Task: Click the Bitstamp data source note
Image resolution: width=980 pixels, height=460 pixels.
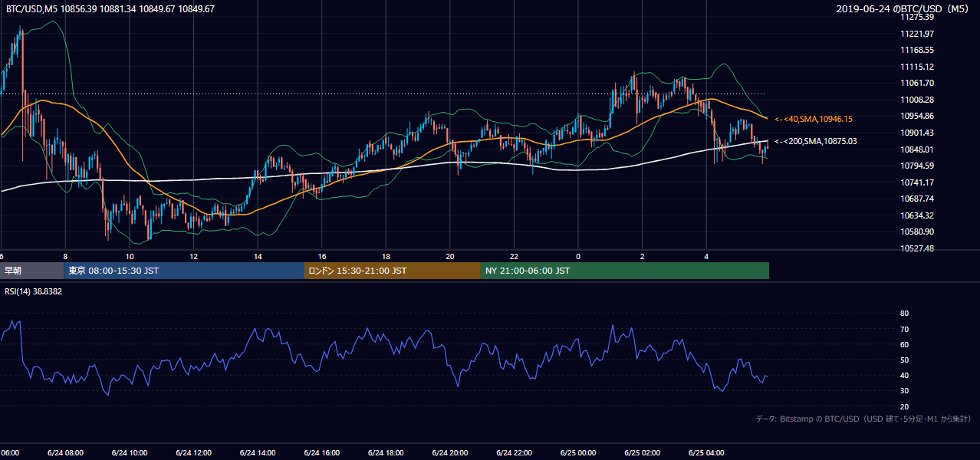Action: tap(863, 419)
